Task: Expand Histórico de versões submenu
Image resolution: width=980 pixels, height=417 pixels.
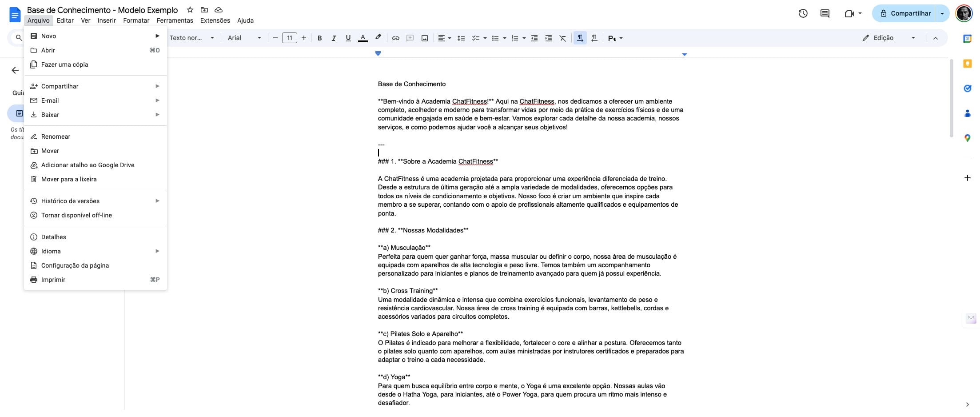Action: 96,201
